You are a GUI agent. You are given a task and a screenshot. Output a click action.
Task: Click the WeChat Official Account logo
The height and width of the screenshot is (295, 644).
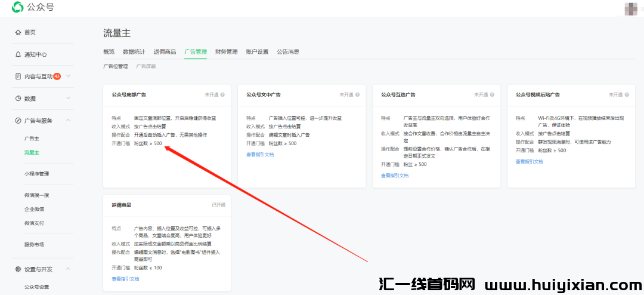coord(18,7)
